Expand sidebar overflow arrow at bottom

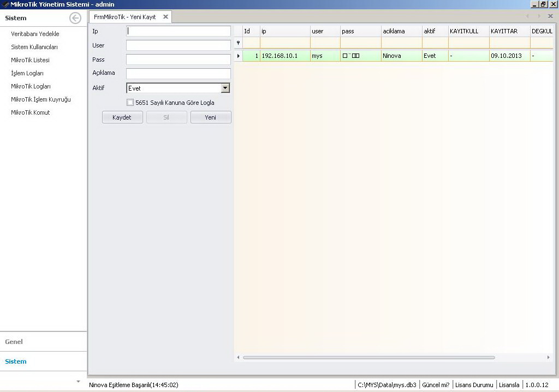(79, 381)
